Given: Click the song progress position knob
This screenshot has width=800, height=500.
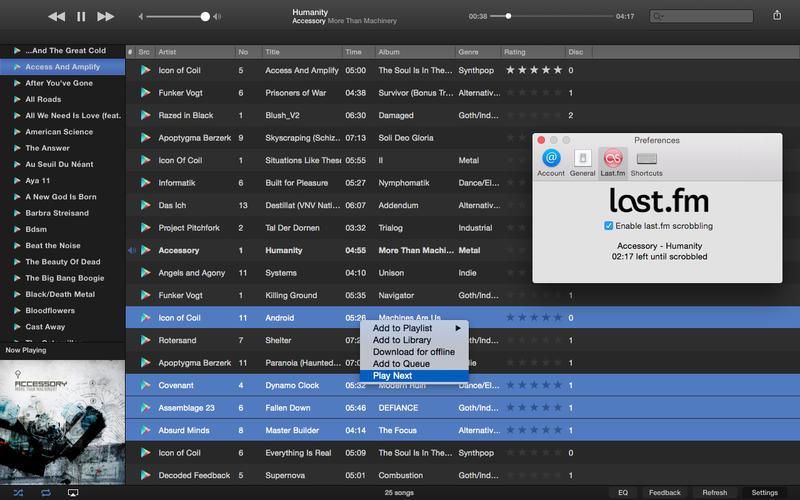Looking at the screenshot, I should (x=508, y=16).
